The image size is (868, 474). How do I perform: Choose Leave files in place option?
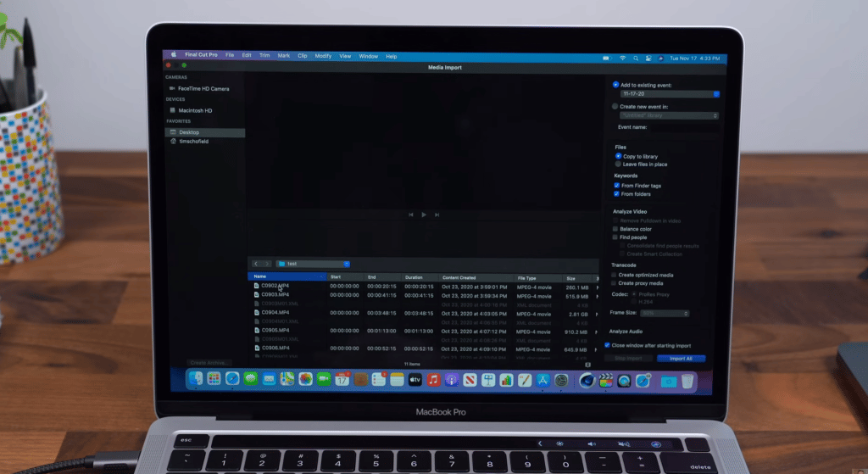618,165
